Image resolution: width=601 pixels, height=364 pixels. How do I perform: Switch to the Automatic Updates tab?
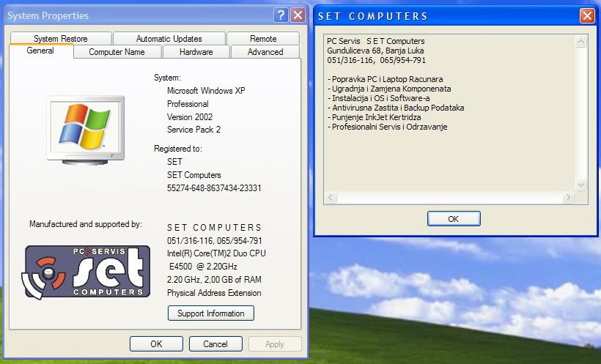coord(169,38)
